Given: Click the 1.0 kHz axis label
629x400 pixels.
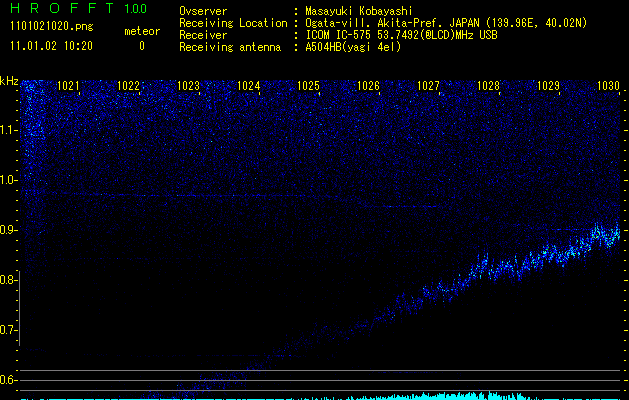Looking at the screenshot, I should (x=8, y=180).
